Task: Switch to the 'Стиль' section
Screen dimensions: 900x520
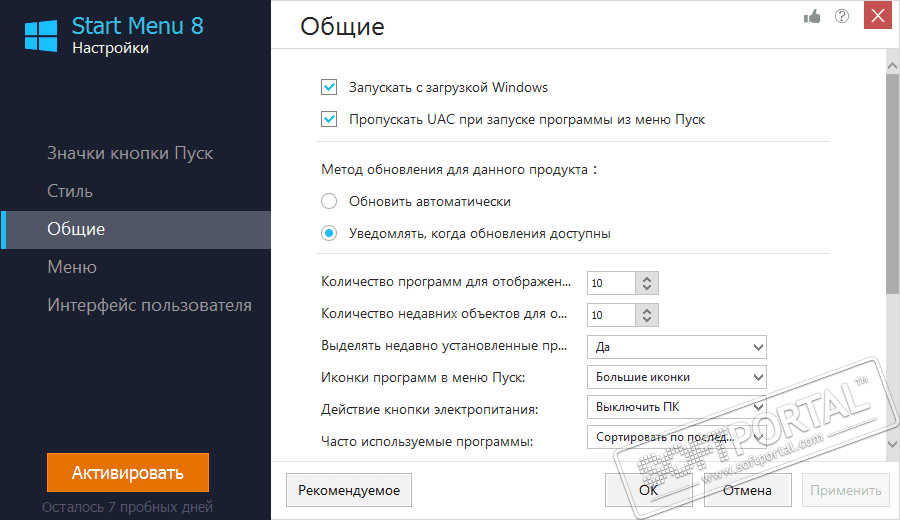Action: tap(70, 191)
